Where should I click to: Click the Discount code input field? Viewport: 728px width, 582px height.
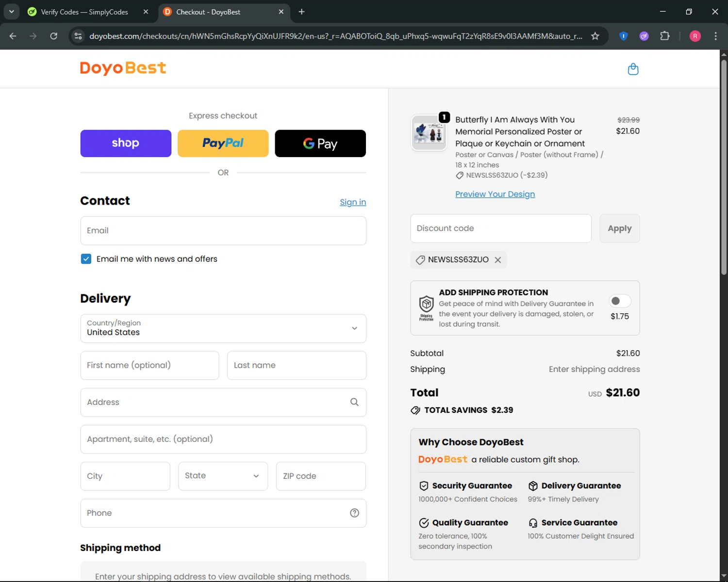501,228
